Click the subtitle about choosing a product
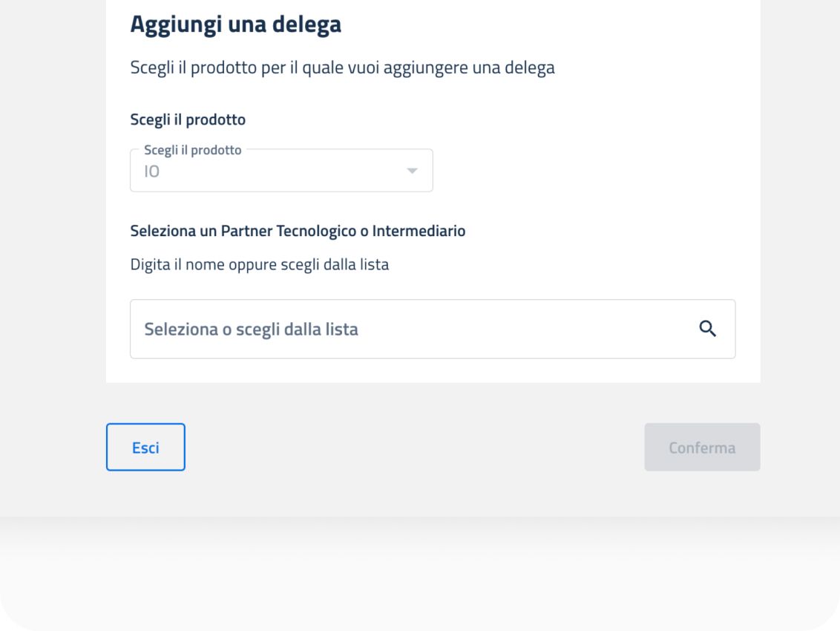Image resolution: width=840 pixels, height=631 pixels. [x=342, y=68]
